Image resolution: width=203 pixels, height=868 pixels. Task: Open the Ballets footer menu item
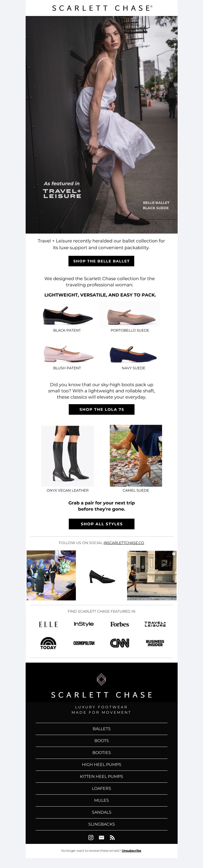(101, 729)
